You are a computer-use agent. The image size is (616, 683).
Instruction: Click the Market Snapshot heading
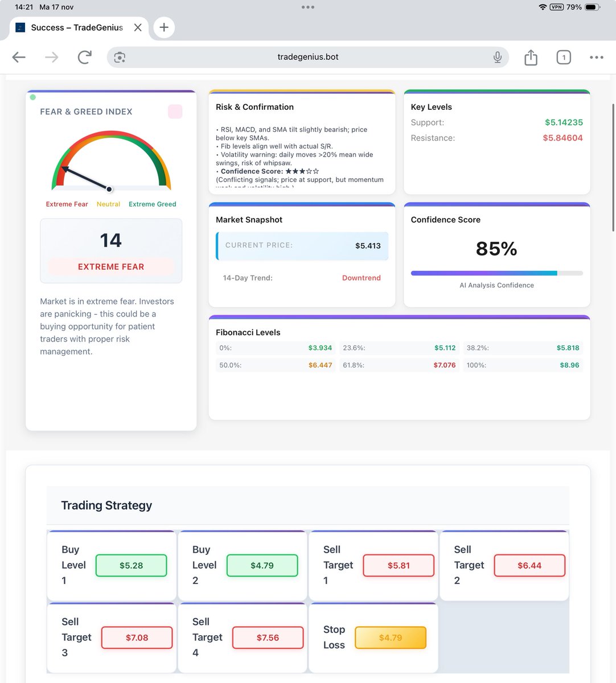[249, 220]
